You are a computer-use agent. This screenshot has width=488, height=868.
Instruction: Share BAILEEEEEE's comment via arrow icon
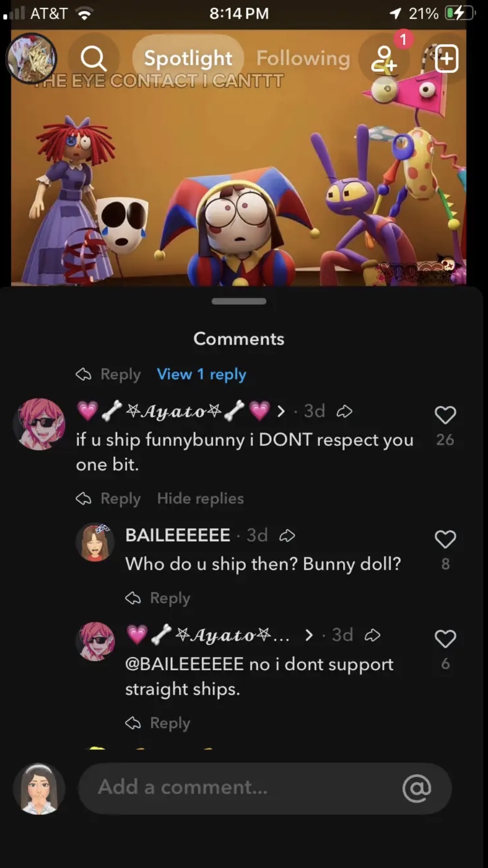click(287, 535)
